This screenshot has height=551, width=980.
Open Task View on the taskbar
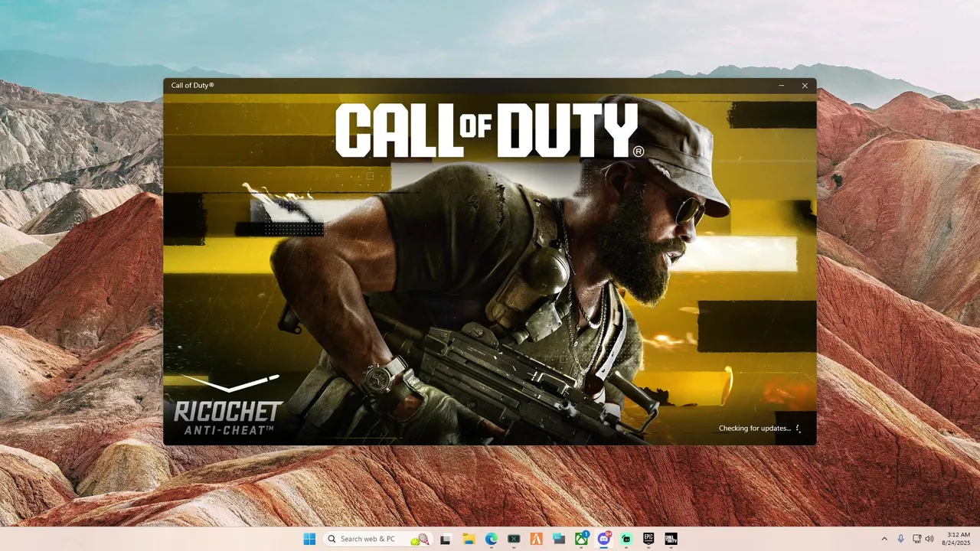[x=445, y=539]
